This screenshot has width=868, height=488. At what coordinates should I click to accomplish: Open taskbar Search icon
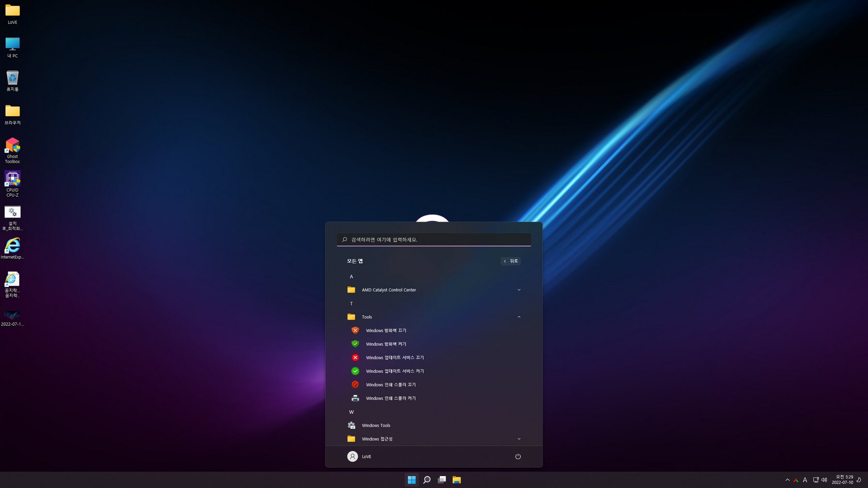click(x=427, y=480)
